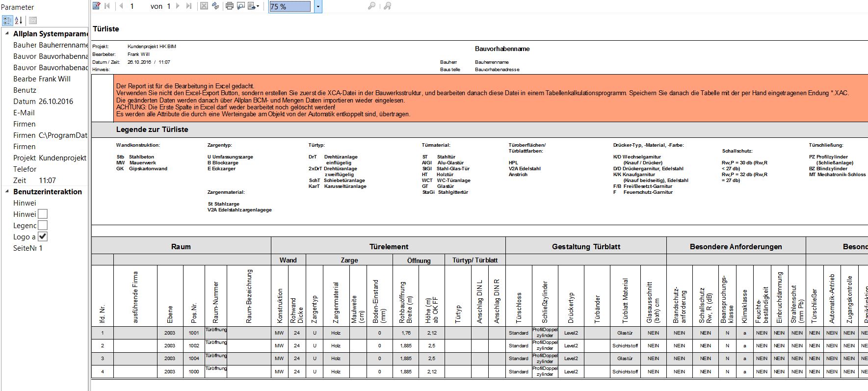Collapse the Allplan Systemparameter group

click(7, 34)
